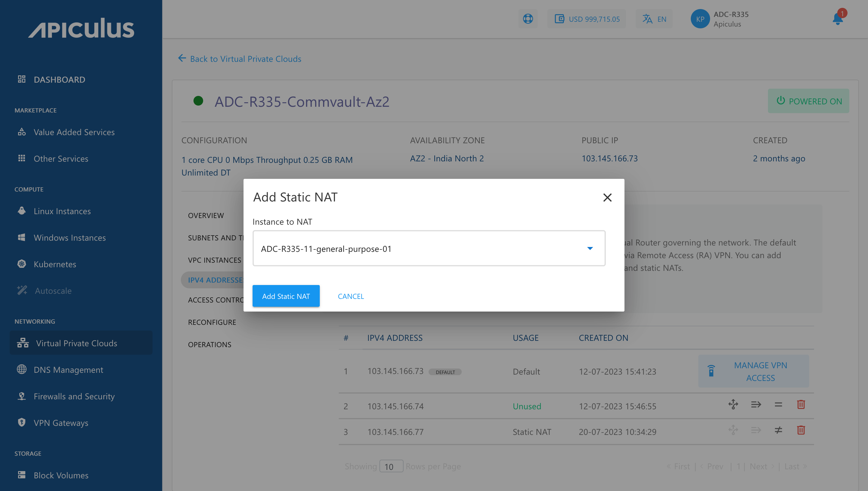The width and height of the screenshot is (868, 491).
Task: Select the static NAT equals icon on row 2
Action: tap(778, 405)
